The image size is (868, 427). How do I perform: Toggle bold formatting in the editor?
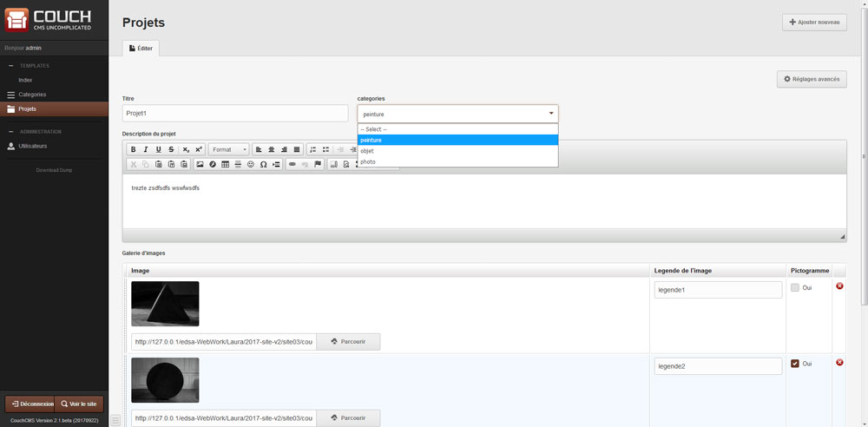[x=133, y=149]
